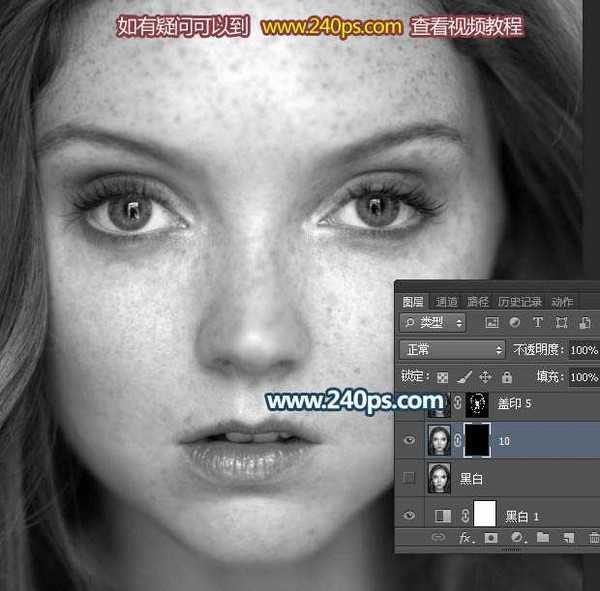Hide layer 10 using eye icon
This screenshot has width=600, height=591.
click(x=411, y=440)
